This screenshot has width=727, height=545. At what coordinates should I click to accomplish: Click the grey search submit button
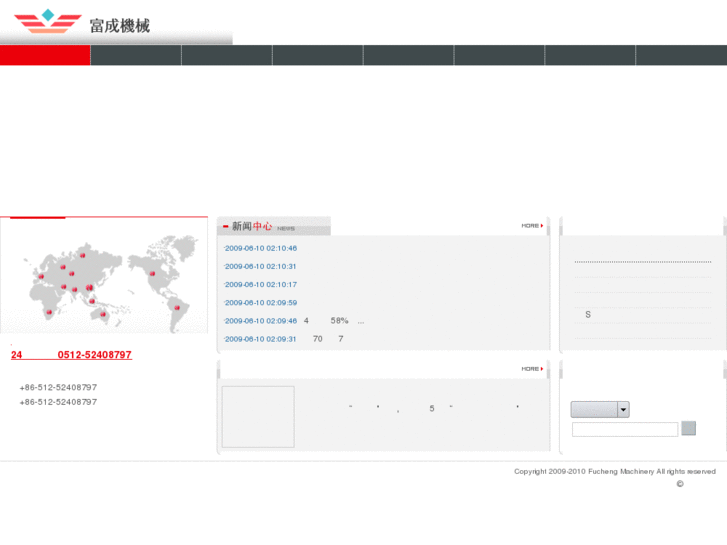[x=688, y=428]
